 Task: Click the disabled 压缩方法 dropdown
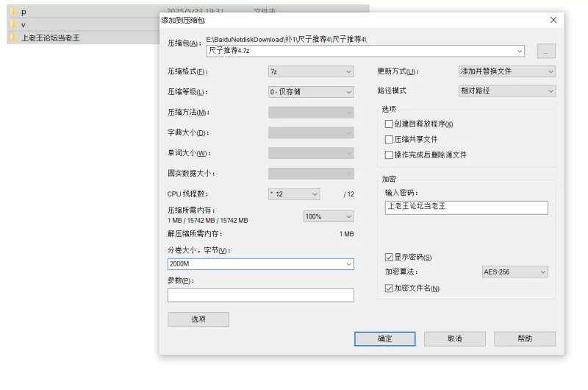coord(311,113)
